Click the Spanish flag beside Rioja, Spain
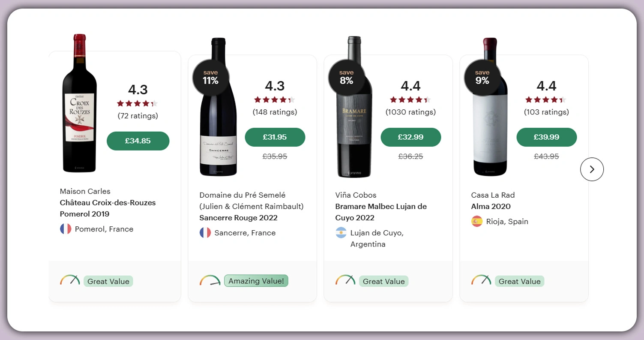Screen dimensions: 644x340 476,222
